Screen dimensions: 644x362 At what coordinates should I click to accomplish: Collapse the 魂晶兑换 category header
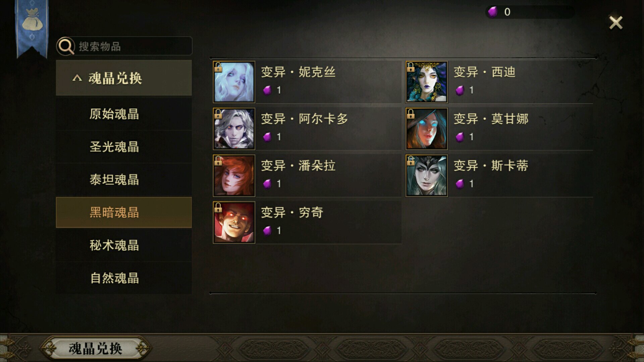124,78
